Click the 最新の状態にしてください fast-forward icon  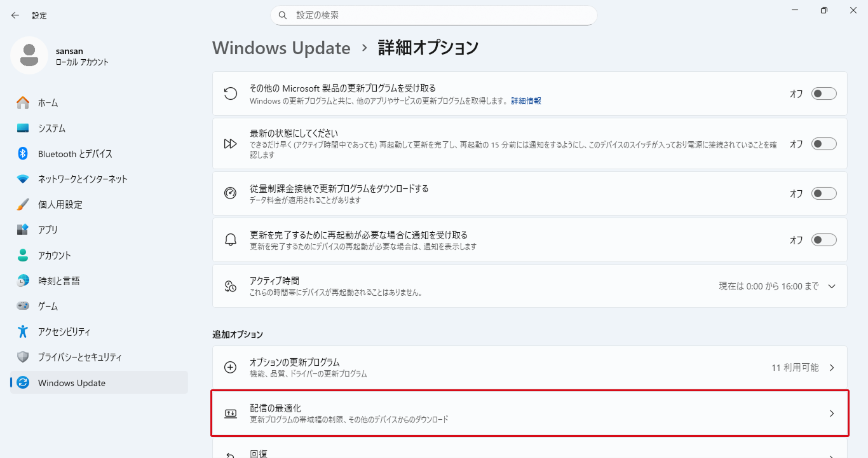point(231,144)
